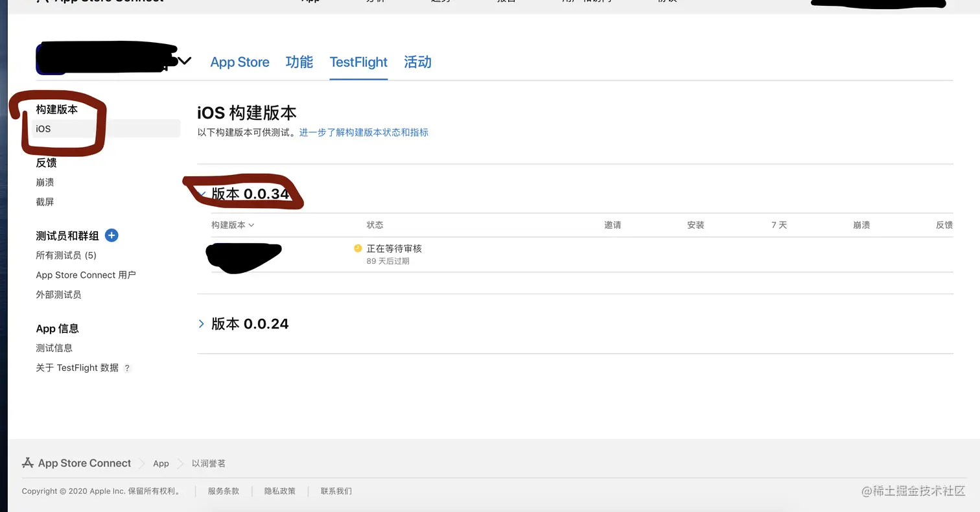The height and width of the screenshot is (512, 980).
Task: Click the 测试员和群组 sidebar heading
Action: tap(67, 236)
